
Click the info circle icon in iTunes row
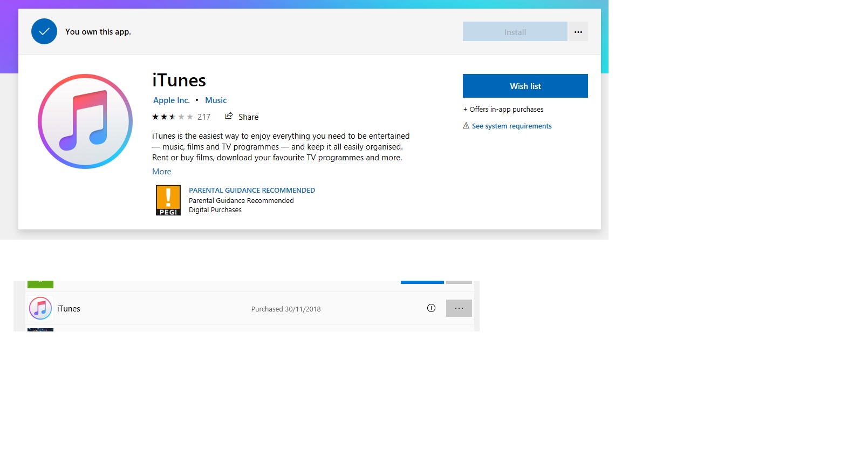point(431,308)
